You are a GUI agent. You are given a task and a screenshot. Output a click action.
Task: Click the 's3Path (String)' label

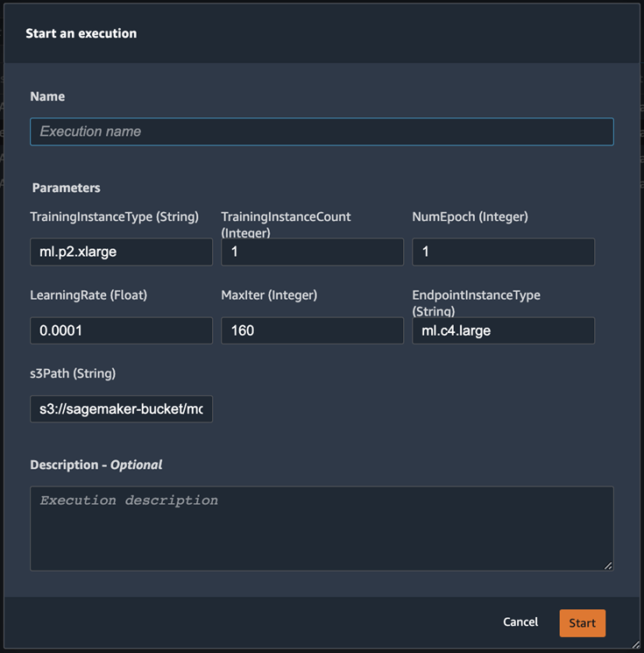[x=73, y=373]
